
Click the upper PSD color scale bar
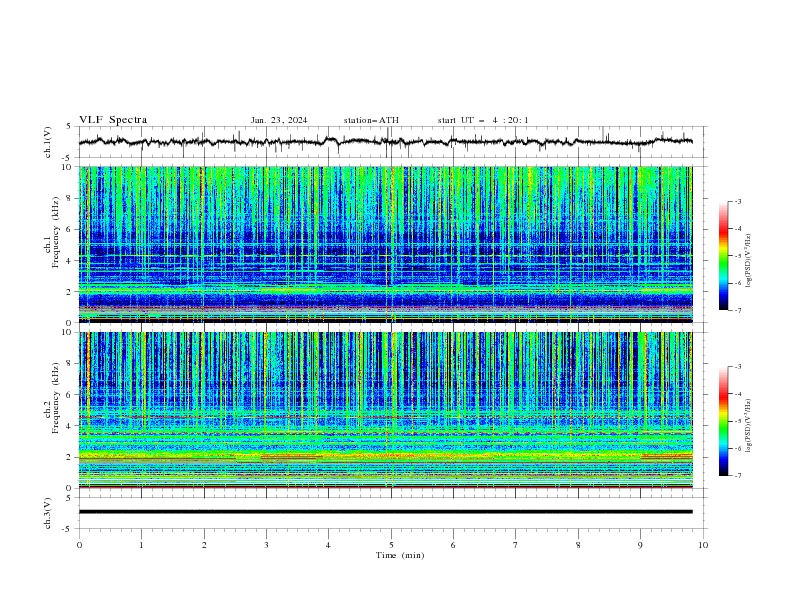point(724,256)
